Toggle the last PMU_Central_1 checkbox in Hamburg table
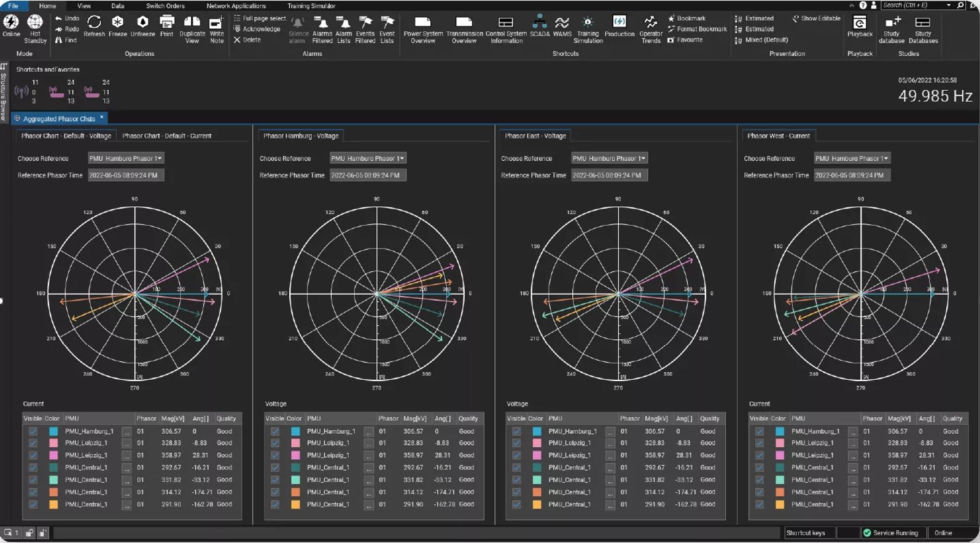 [x=275, y=504]
